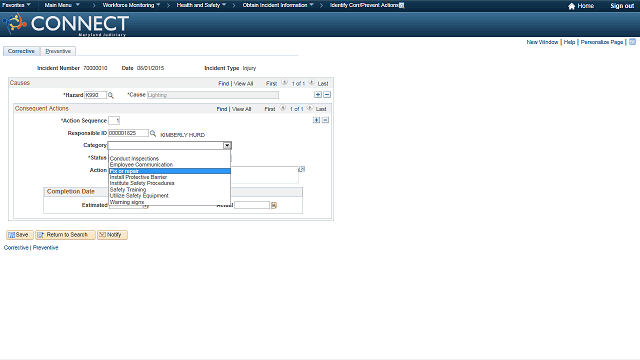Open the Help link
Screen dimensions: 640x360
(x=569, y=42)
